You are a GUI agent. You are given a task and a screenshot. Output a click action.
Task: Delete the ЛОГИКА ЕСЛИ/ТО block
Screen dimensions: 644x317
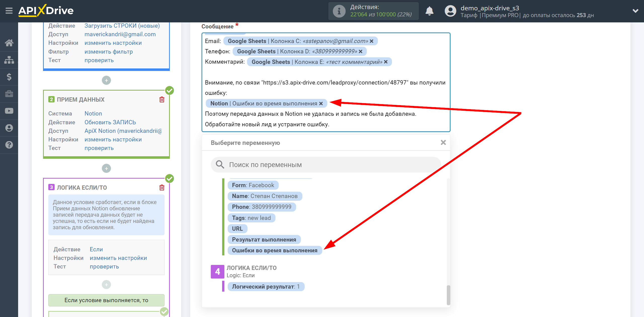click(162, 188)
